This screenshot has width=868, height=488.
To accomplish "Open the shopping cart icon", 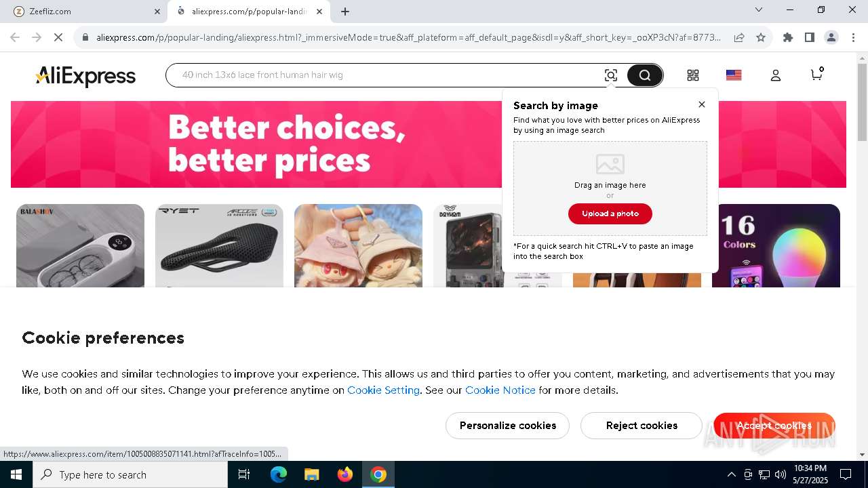I will pos(816,74).
